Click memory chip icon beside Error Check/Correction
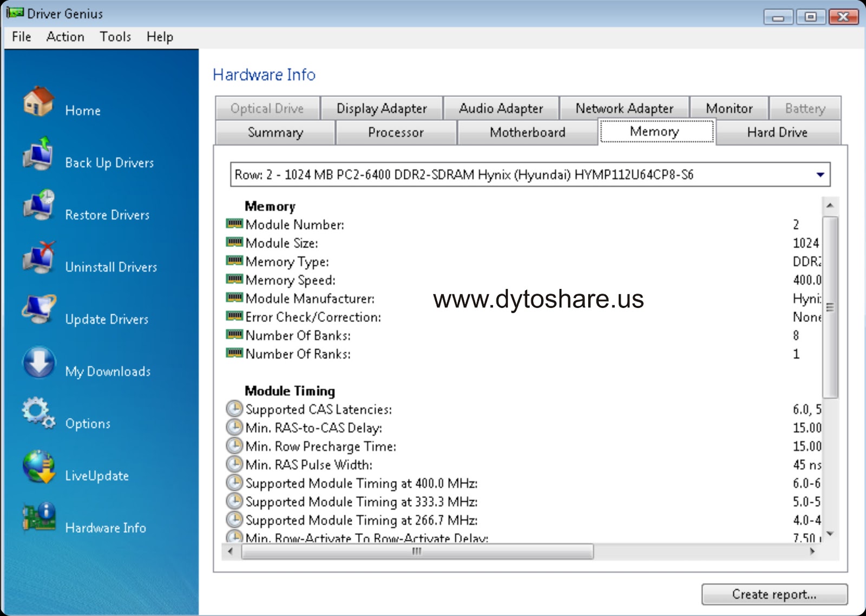This screenshot has width=866, height=616. [x=234, y=316]
